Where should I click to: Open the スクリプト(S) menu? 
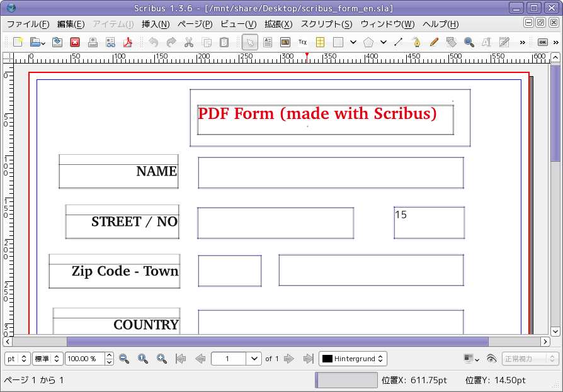point(326,24)
